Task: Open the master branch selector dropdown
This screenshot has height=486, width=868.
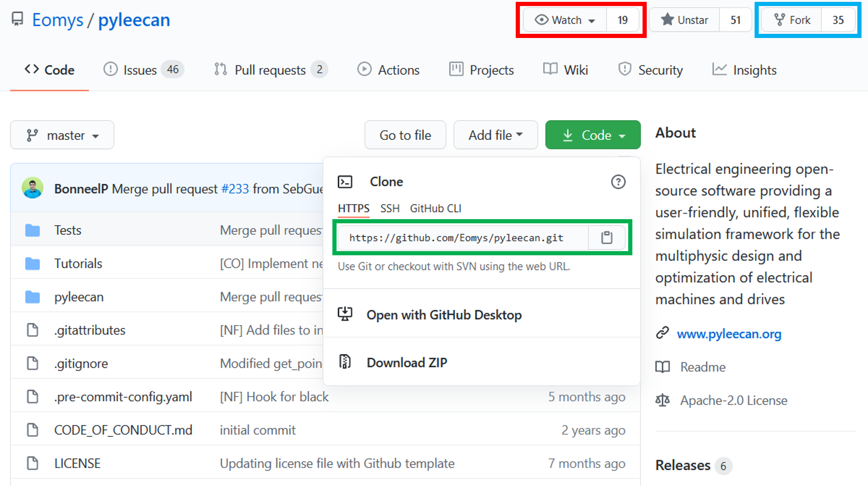Action: pos(62,135)
